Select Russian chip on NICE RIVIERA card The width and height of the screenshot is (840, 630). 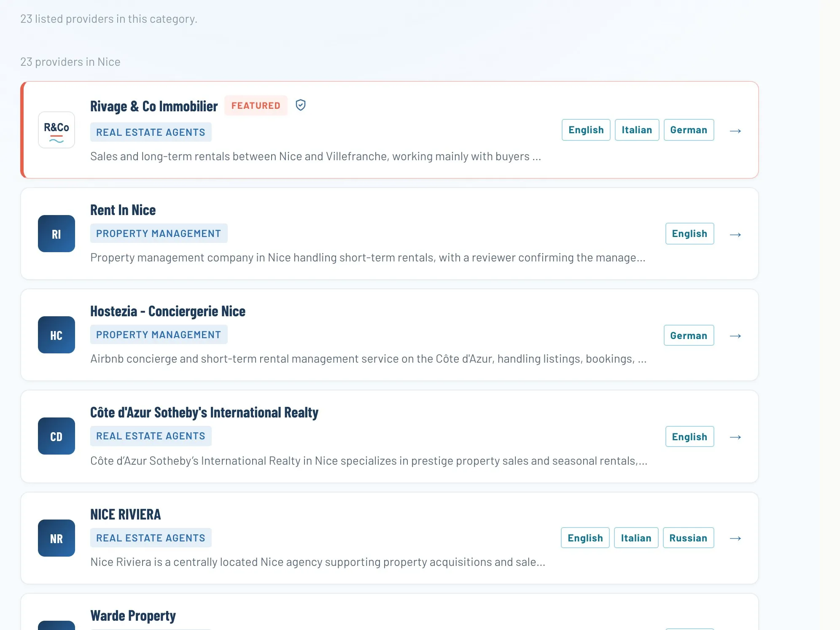click(x=688, y=538)
